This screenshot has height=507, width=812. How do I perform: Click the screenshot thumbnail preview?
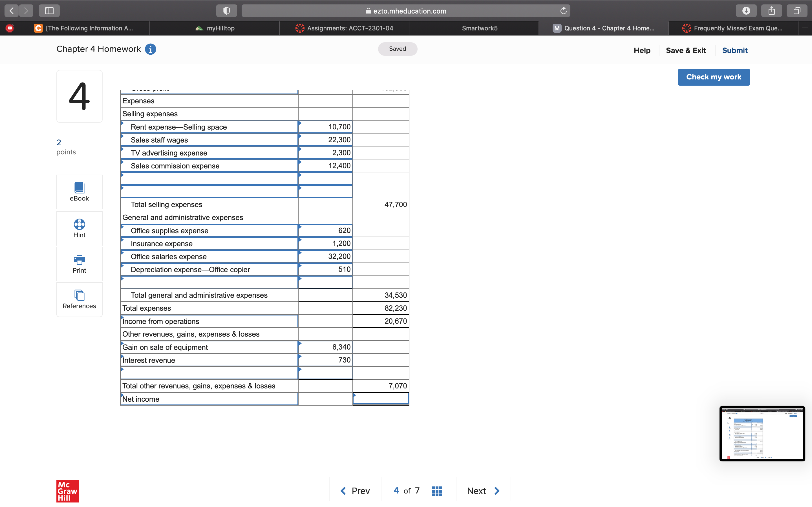tap(762, 433)
